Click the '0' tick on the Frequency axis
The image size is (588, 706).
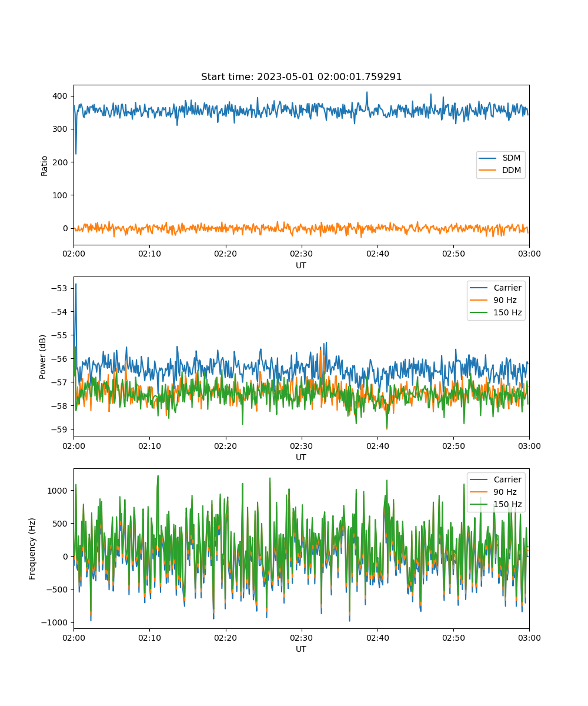click(66, 557)
